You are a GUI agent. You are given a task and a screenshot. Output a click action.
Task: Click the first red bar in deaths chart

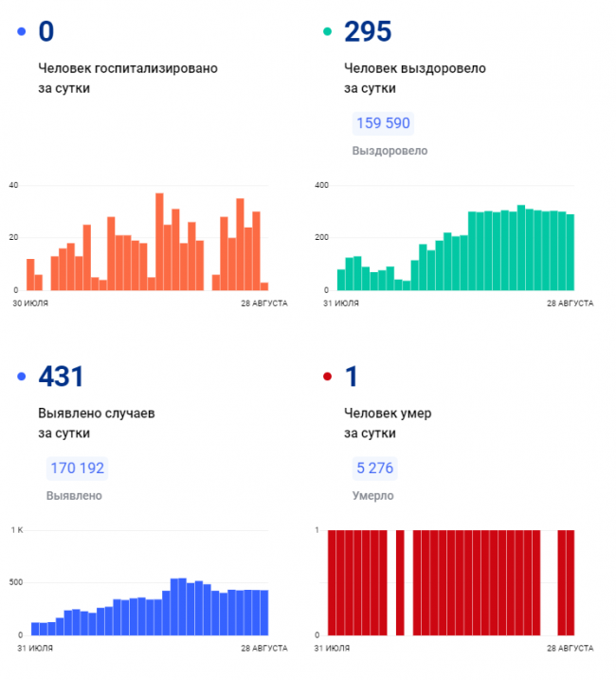[x=332, y=582]
